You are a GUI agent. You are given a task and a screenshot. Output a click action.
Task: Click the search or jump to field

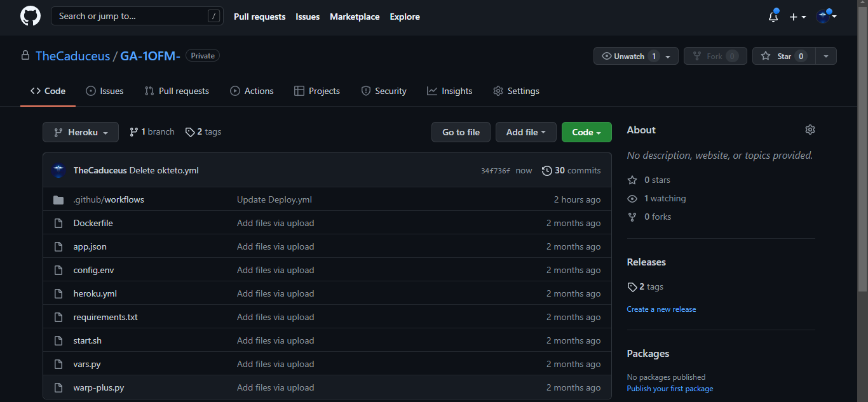(x=137, y=17)
